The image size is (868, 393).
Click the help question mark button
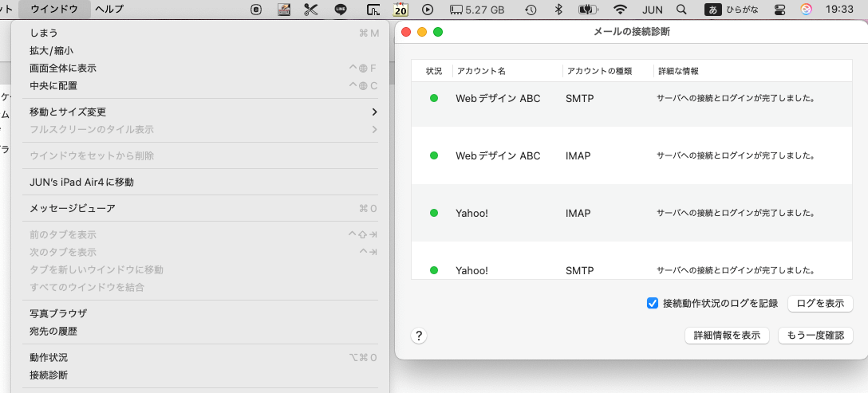[420, 336]
